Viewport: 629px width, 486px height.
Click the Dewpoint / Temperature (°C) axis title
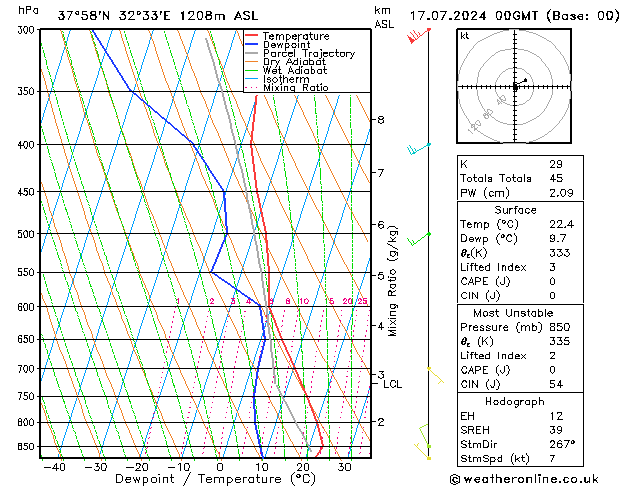pos(215,479)
